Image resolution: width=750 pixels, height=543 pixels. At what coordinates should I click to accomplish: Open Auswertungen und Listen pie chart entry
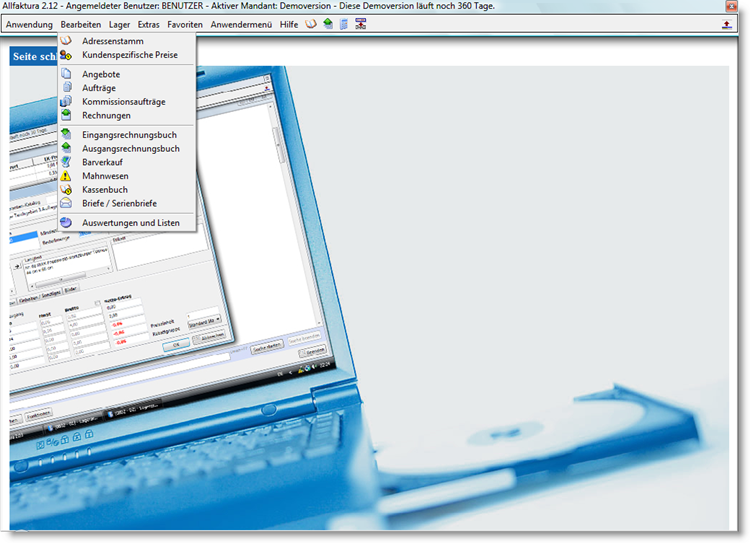130,223
